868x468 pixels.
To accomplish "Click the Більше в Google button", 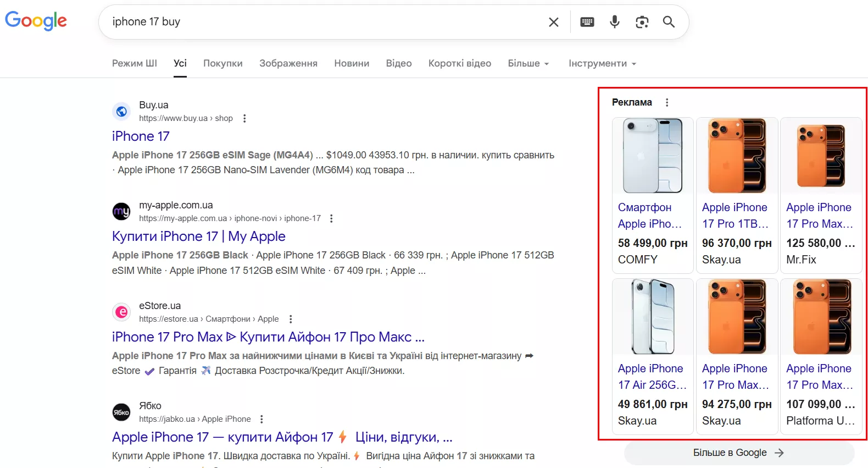I will pos(739,453).
